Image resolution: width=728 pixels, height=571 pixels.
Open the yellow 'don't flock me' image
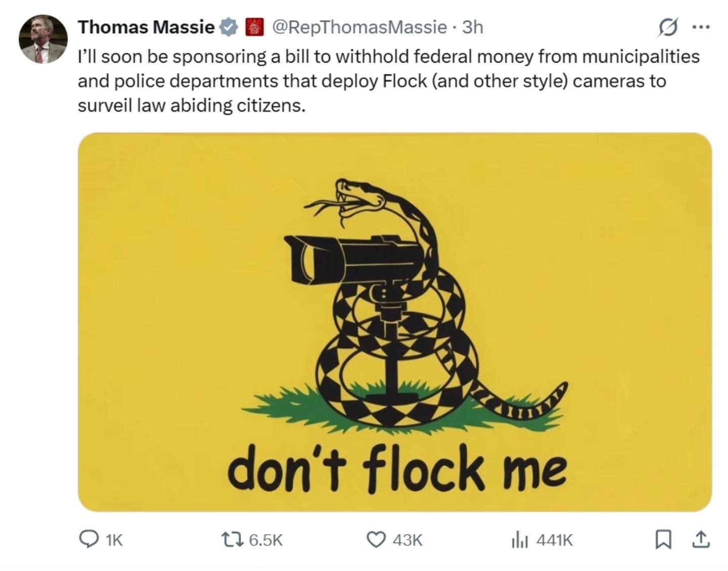[x=395, y=322]
